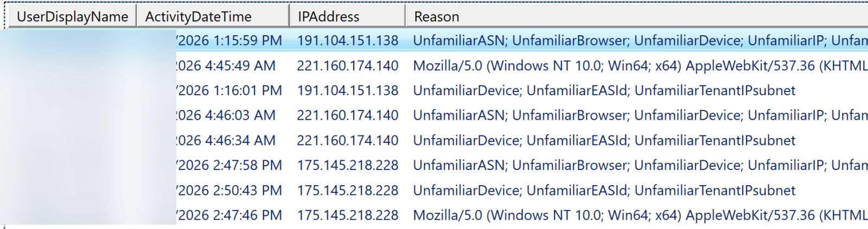Click IP 175.145.218.228 in the last row
Image resolution: width=868 pixels, height=229 pixels.
(x=348, y=215)
